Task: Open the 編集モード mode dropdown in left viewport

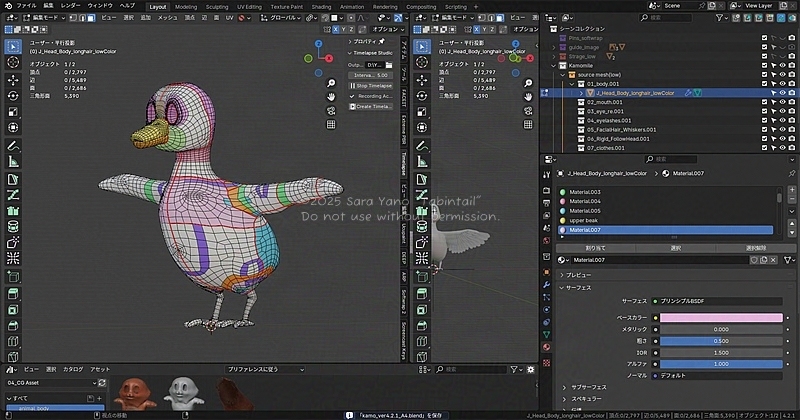Action: coord(45,18)
